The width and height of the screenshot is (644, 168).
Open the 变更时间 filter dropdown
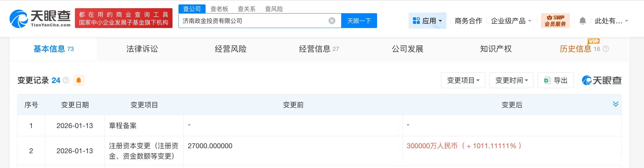pos(511,80)
